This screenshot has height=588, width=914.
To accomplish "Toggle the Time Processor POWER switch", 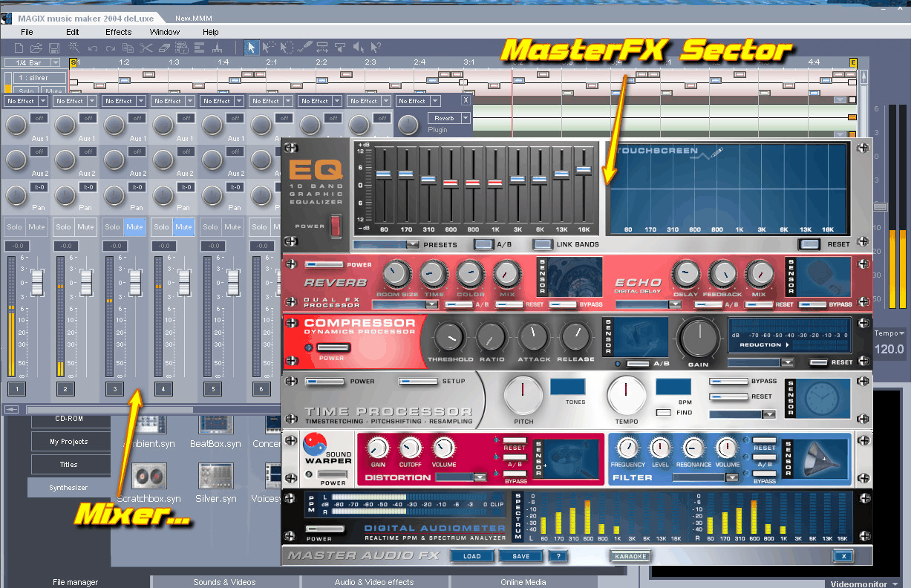I will (325, 382).
